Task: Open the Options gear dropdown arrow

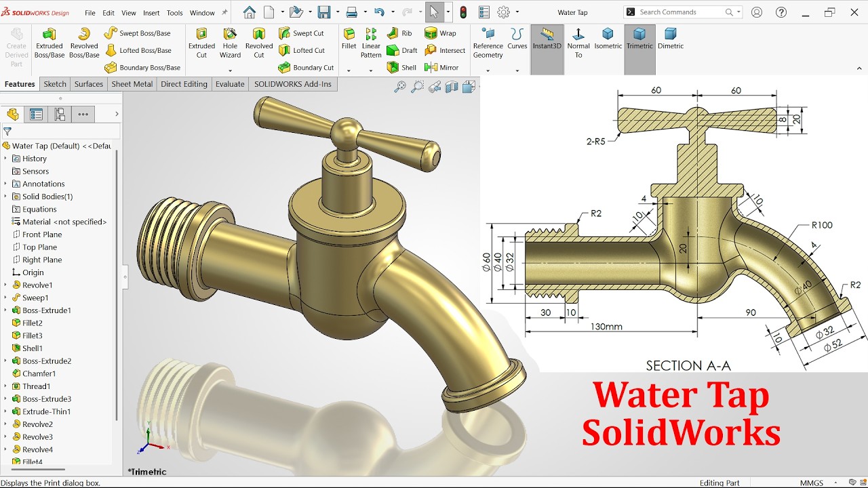Action: click(517, 12)
